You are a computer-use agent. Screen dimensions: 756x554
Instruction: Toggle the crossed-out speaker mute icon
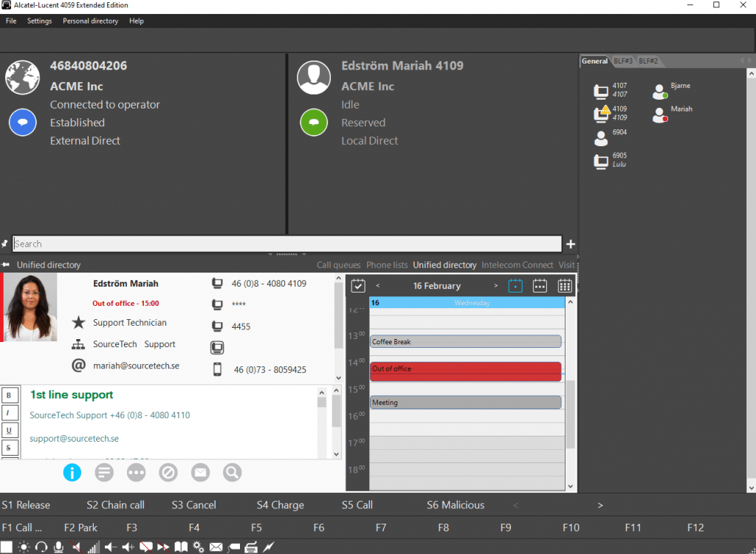(x=76, y=547)
